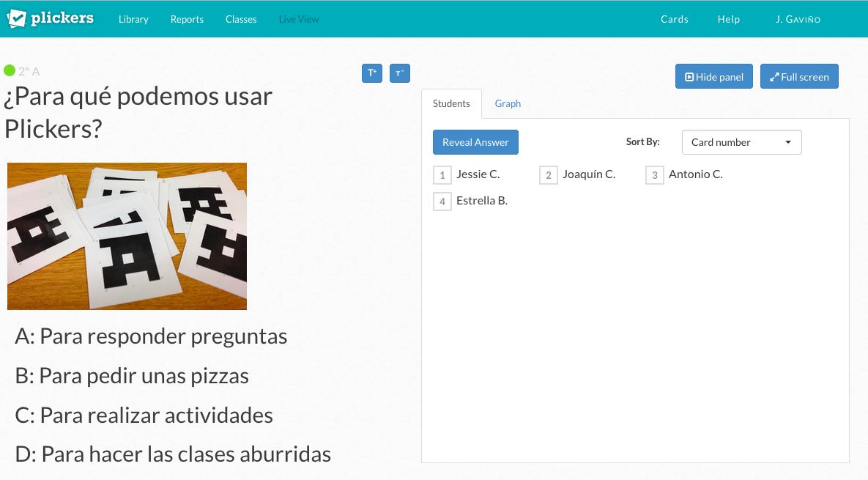
Task: Click the Hide panel button
Action: [x=714, y=76]
